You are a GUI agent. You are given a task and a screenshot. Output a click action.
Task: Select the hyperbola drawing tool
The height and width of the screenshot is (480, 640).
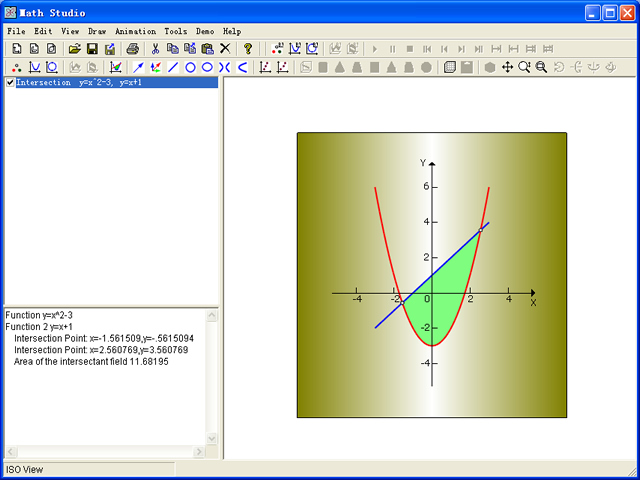tap(224, 67)
